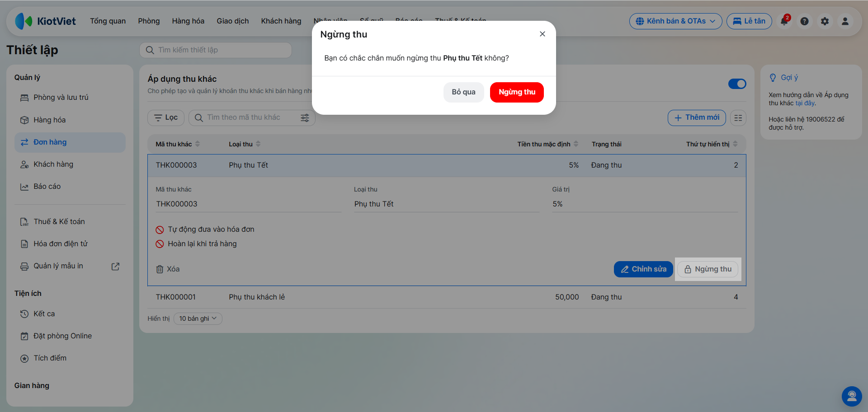Expand the Kênh bán & OTAs dropdown
This screenshot has width=868, height=412.
click(675, 21)
